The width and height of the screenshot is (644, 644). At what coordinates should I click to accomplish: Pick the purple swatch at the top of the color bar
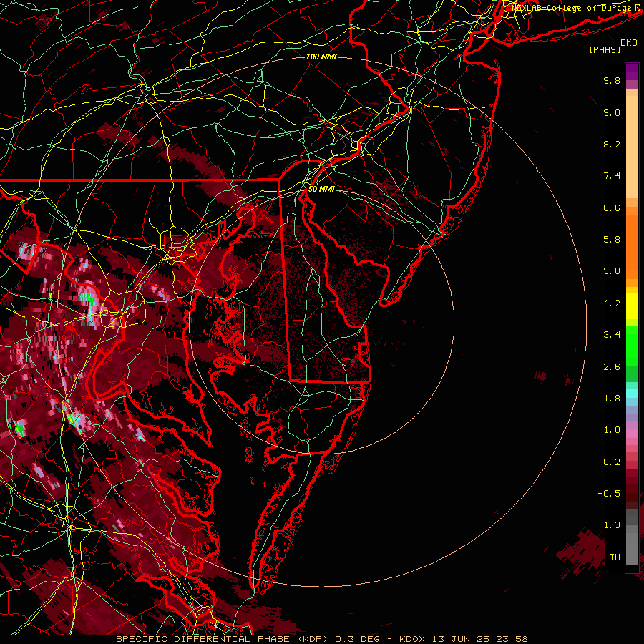pos(632,72)
